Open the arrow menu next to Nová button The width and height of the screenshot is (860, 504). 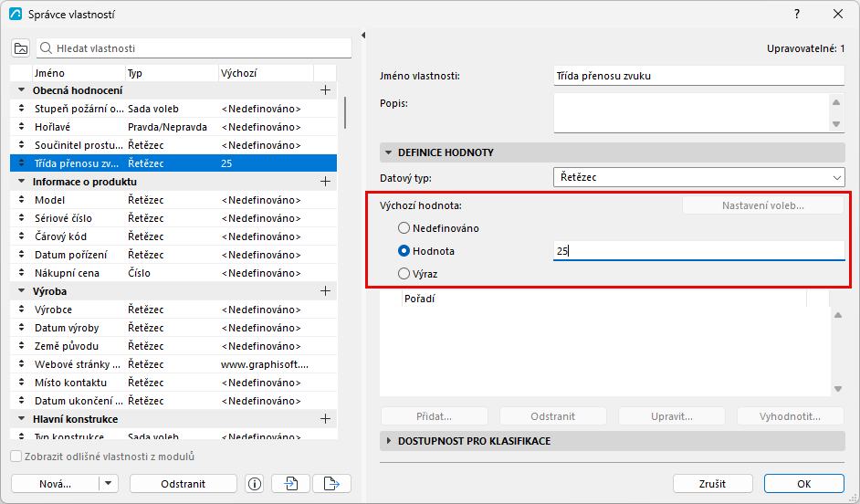coord(108,484)
